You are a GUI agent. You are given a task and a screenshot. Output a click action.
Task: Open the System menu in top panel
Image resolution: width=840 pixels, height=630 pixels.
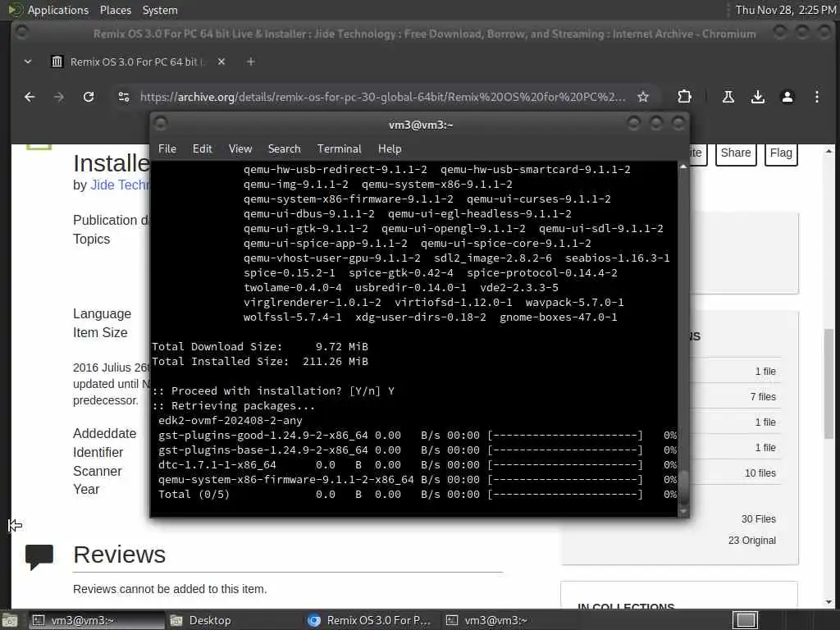coord(160,10)
